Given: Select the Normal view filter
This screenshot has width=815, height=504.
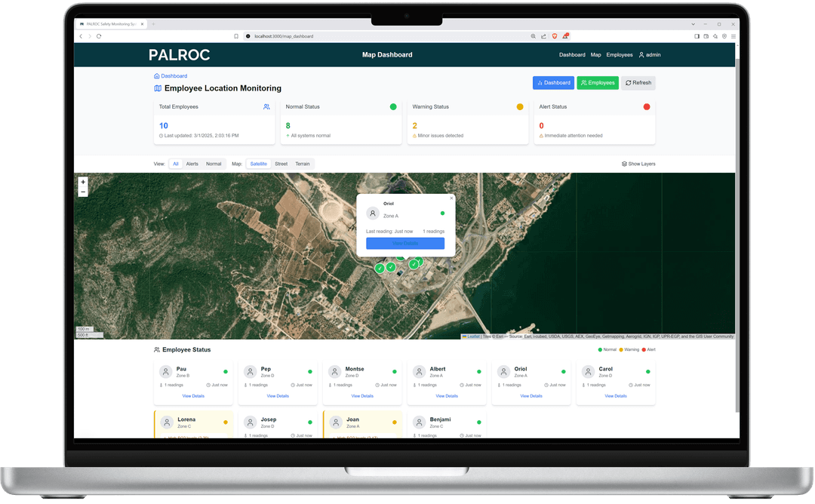Looking at the screenshot, I should [214, 164].
